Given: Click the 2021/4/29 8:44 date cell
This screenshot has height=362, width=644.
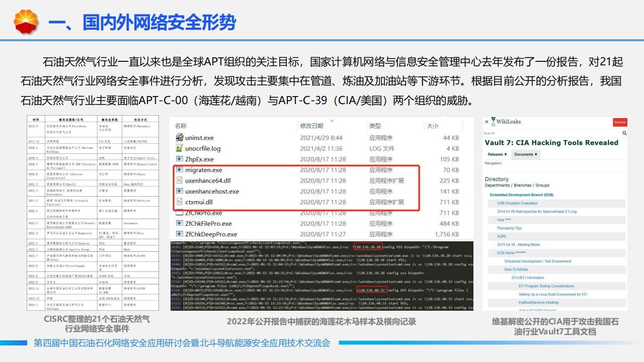Looking at the screenshot, I should click(x=321, y=138).
